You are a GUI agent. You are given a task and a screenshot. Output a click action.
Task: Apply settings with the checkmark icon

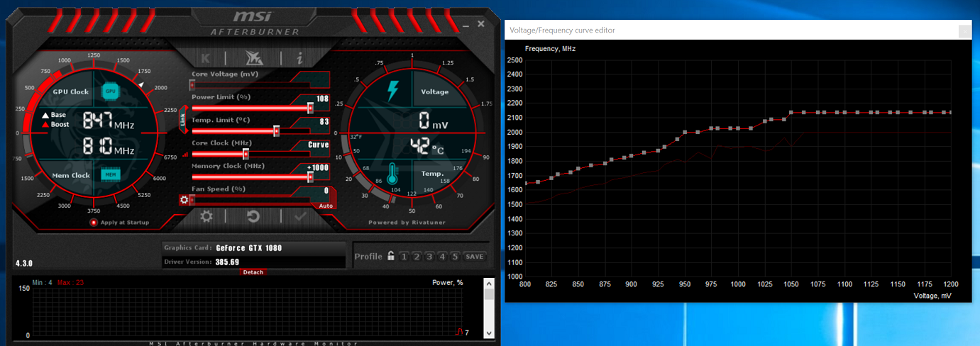300,216
